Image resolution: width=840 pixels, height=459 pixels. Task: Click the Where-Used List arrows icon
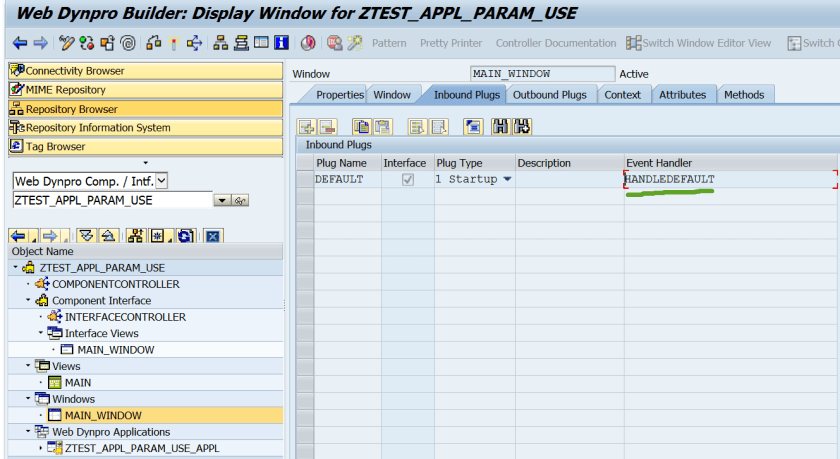[x=194, y=43]
